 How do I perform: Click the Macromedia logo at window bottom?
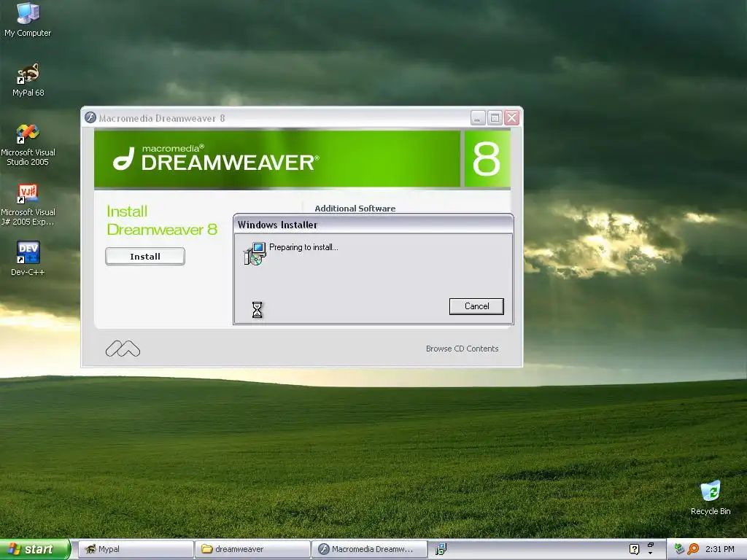coord(123,349)
